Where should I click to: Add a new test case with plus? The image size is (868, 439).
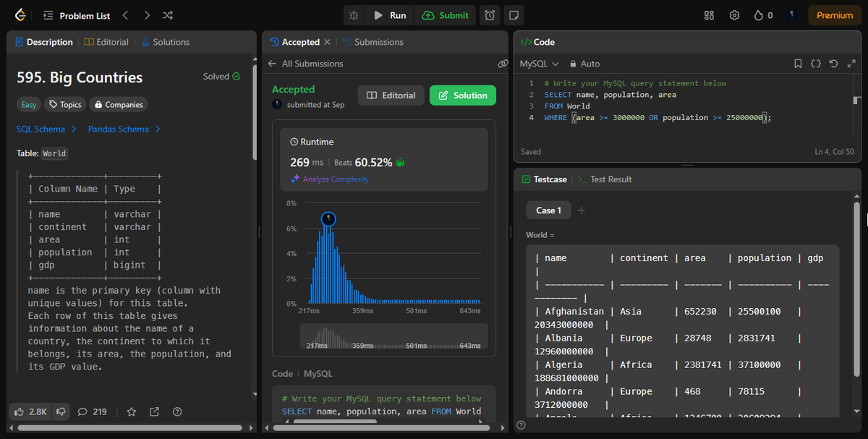click(x=582, y=210)
